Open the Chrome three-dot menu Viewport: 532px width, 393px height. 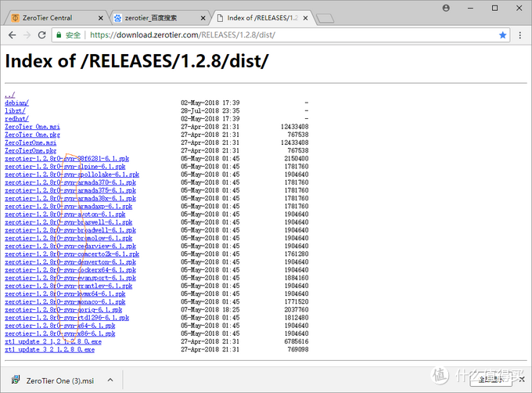click(520, 35)
